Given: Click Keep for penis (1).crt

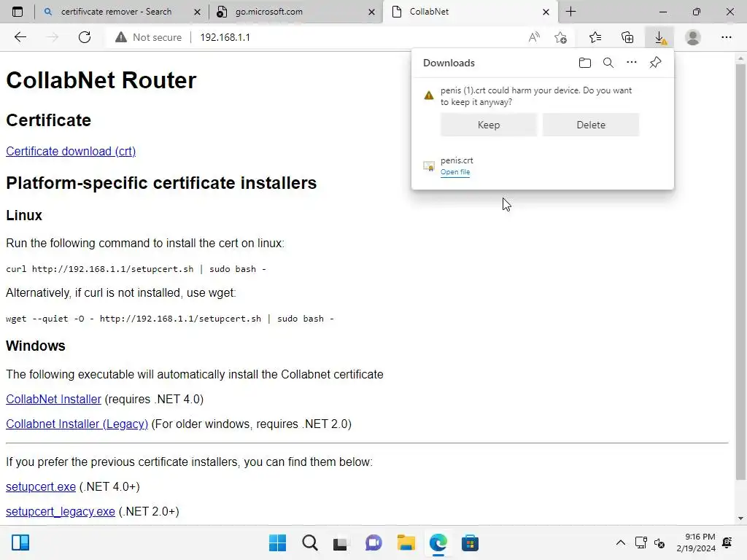Looking at the screenshot, I should coord(488,125).
